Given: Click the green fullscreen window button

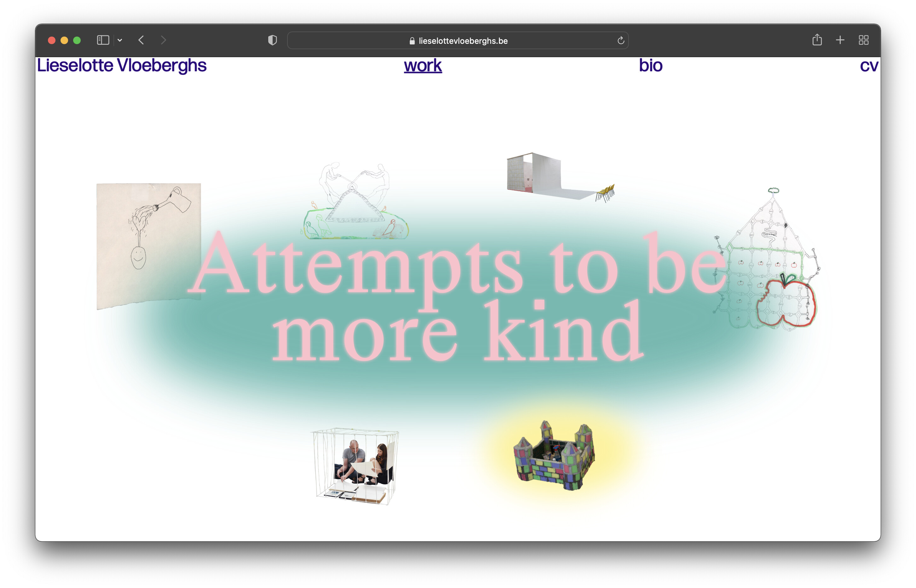Looking at the screenshot, I should click(77, 40).
